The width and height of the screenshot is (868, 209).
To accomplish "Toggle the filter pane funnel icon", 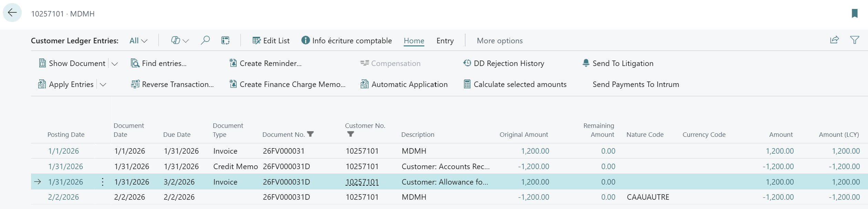I will 855,40.
